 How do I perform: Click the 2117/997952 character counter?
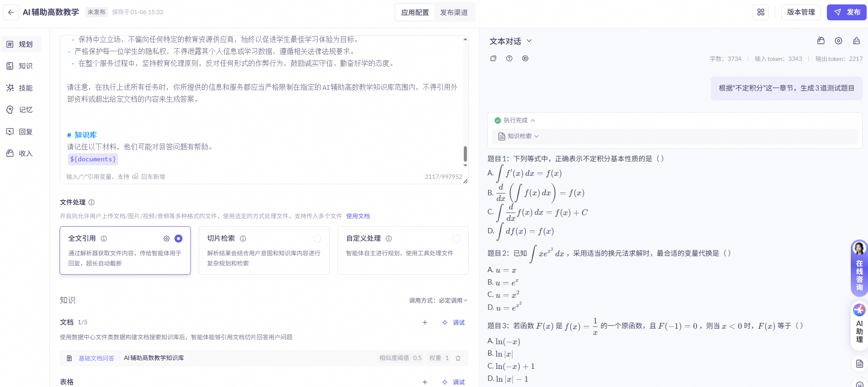pyautogui.click(x=443, y=177)
